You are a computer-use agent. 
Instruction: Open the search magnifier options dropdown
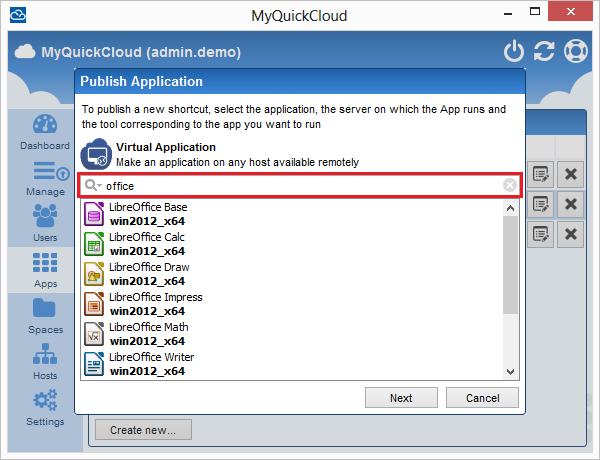[93, 186]
